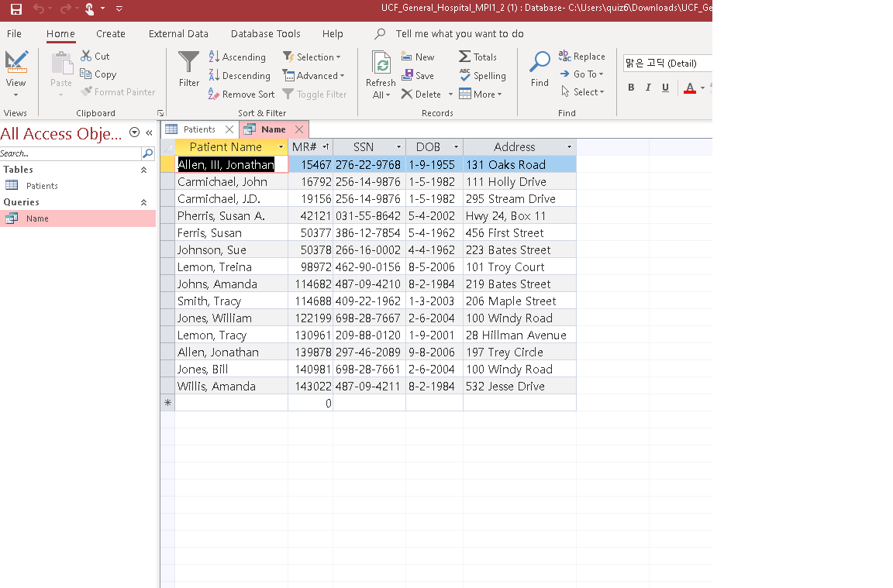Click Remove Sort
Screen dimensions: 893x588
pyautogui.click(x=242, y=94)
